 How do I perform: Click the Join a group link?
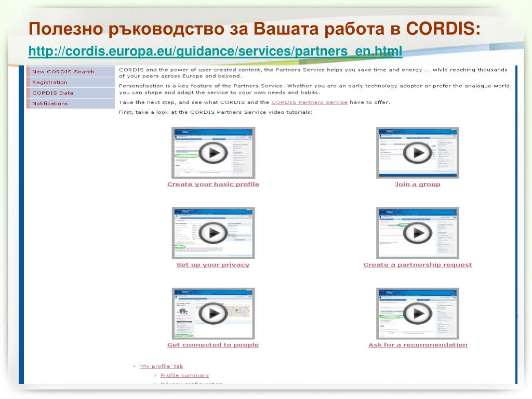coord(417,184)
